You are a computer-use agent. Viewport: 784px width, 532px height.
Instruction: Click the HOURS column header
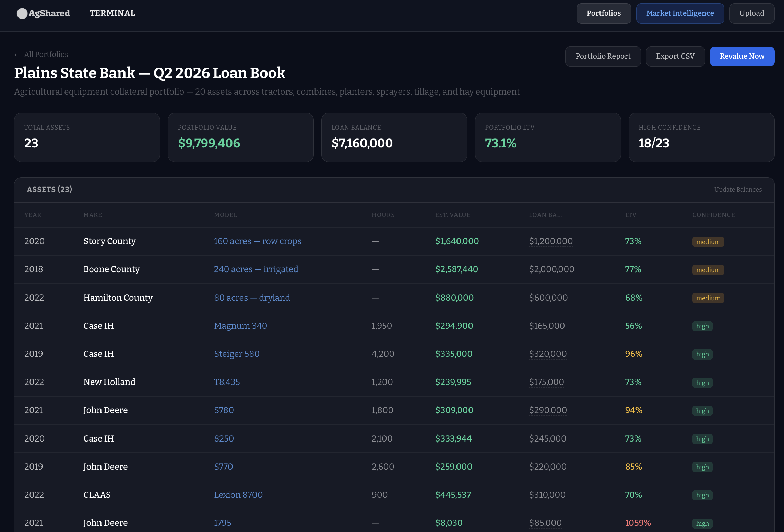coord(383,215)
